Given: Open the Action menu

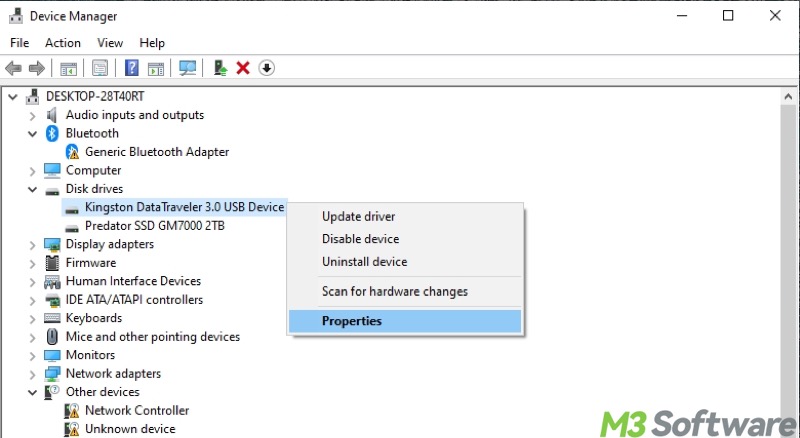Looking at the screenshot, I should pyautogui.click(x=63, y=43).
